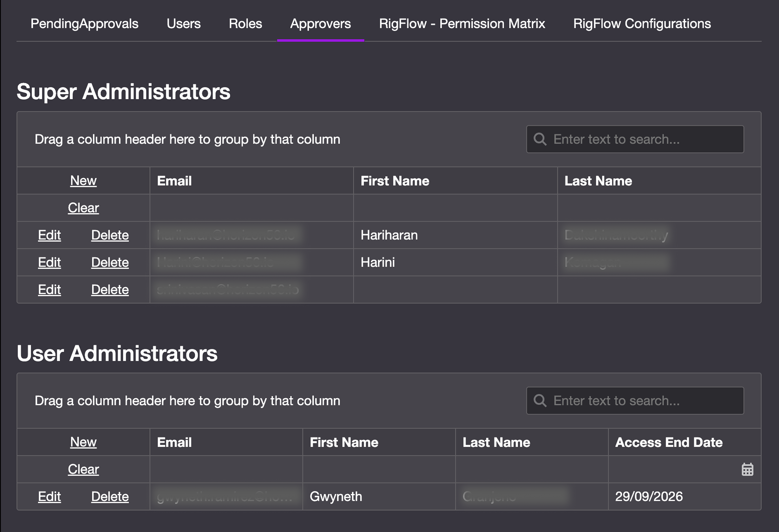The width and height of the screenshot is (779, 532).
Task: Delete the Harini administrator row
Action: click(110, 262)
